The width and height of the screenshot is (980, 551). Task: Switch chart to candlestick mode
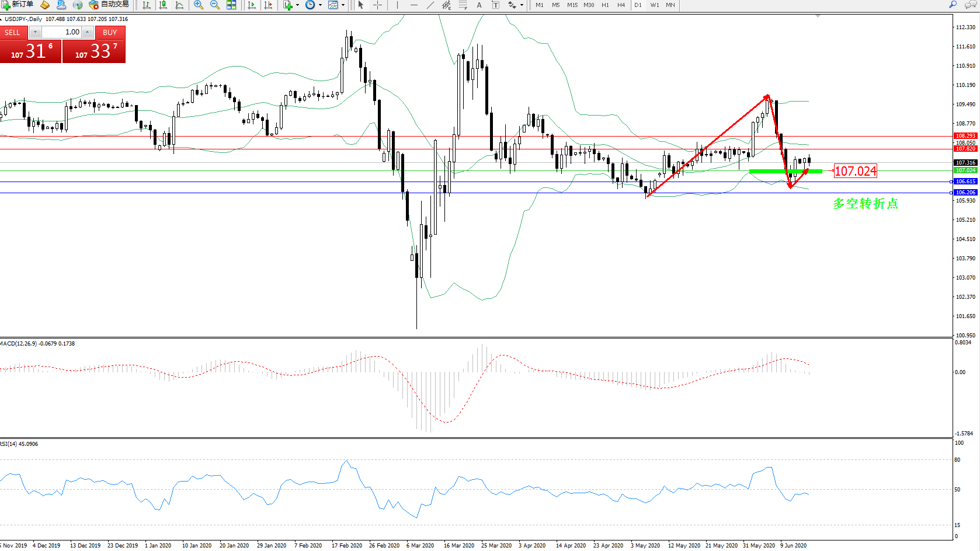(163, 5)
